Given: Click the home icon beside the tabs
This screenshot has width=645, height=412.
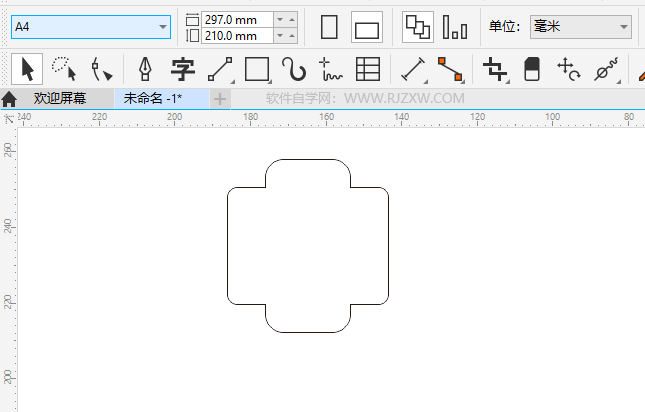Looking at the screenshot, I should pos(10,99).
